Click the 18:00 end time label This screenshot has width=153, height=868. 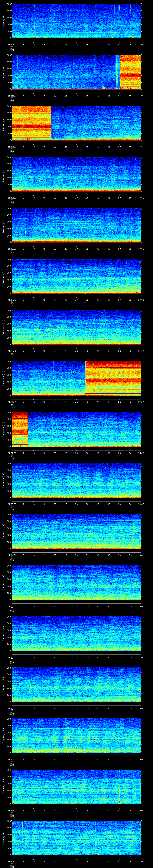point(141,198)
